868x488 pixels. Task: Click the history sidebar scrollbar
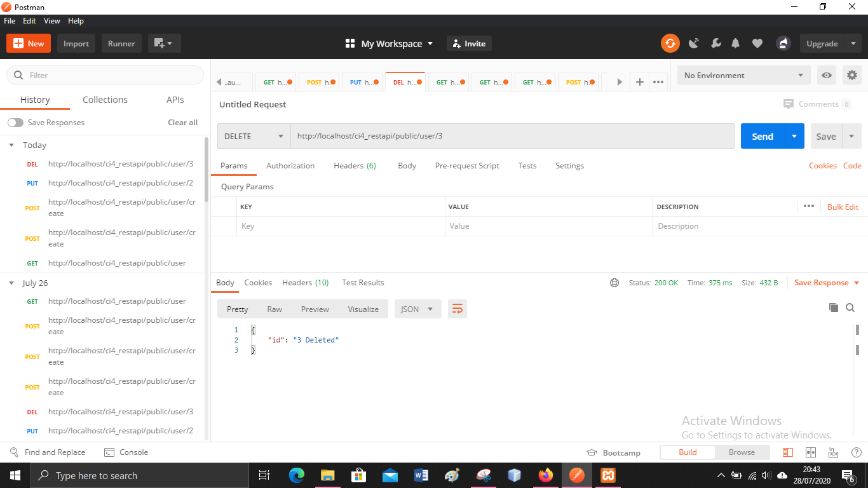tap(207, 170)
